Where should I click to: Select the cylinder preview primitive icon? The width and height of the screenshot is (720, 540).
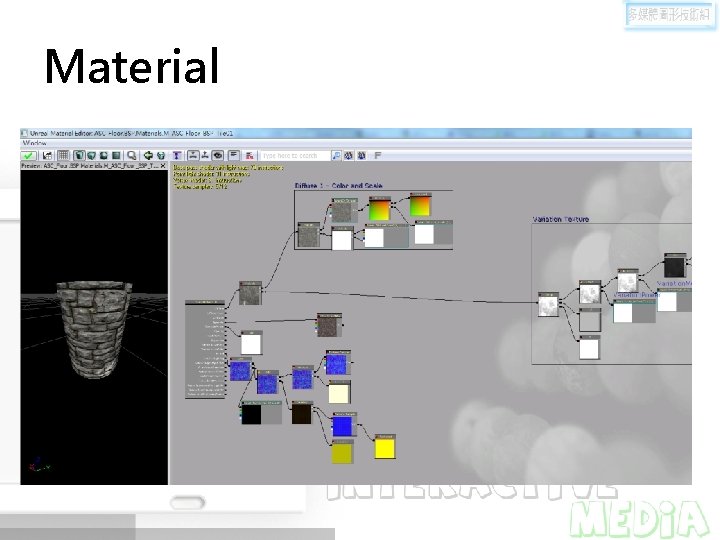tap(79, 156)
